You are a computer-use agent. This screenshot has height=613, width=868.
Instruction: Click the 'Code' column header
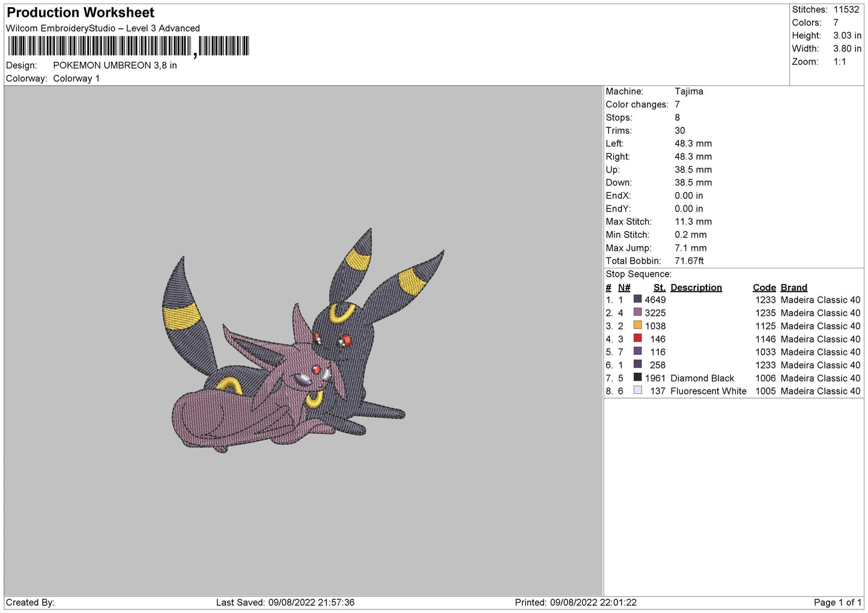(x=764, y=288)
